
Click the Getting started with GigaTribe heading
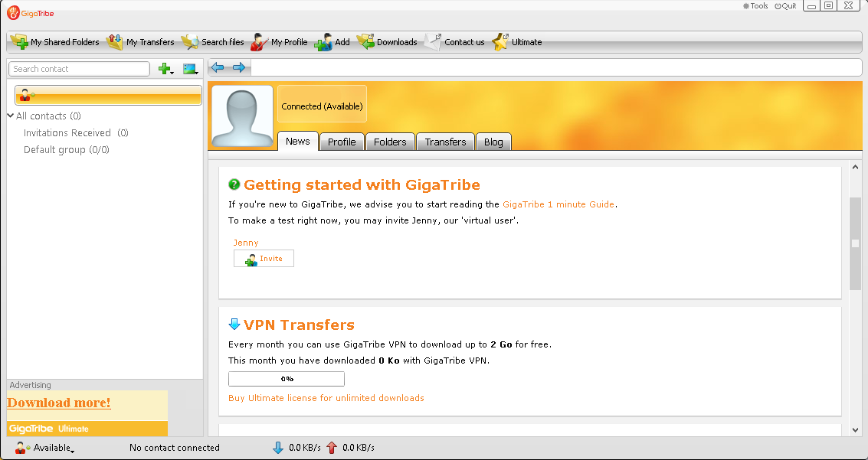coord(362,184)
